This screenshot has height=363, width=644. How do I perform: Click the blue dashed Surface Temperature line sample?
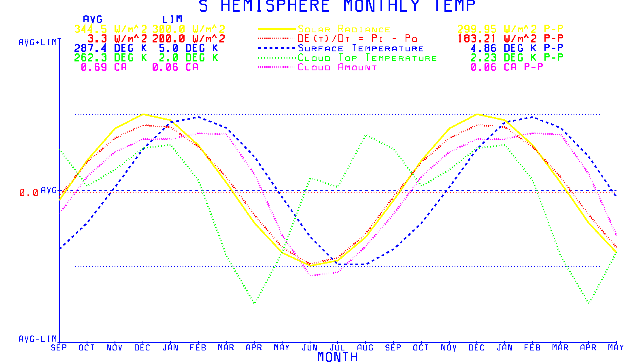[x=277, y=49]
